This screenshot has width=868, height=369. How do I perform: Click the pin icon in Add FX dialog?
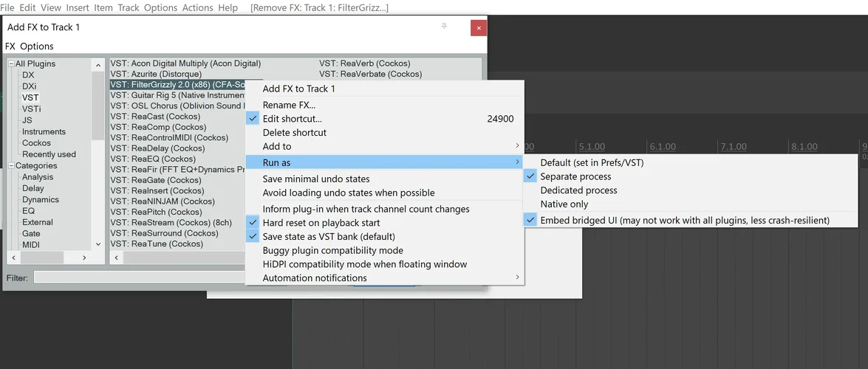[444, 26]
